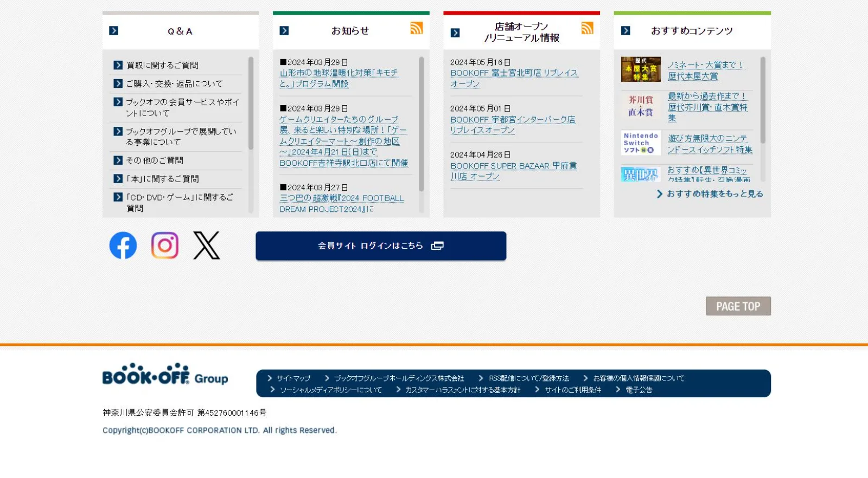The height and width of the screenshot is (478, 868).
Task: Open サイトマップ in footer menu
Action: [293, 378]
